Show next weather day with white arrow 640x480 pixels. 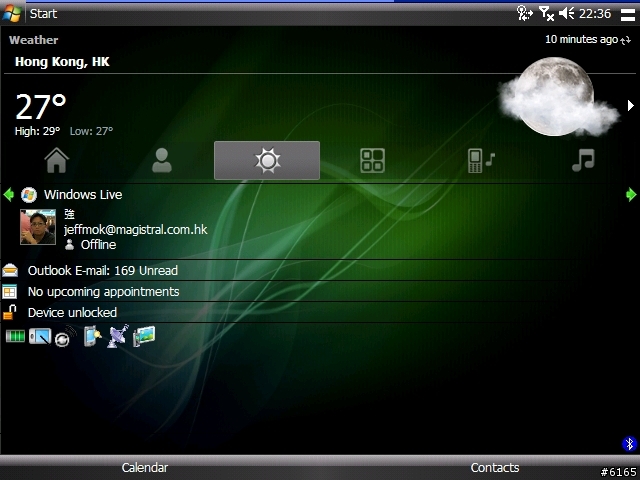click(x=631, y=105)
